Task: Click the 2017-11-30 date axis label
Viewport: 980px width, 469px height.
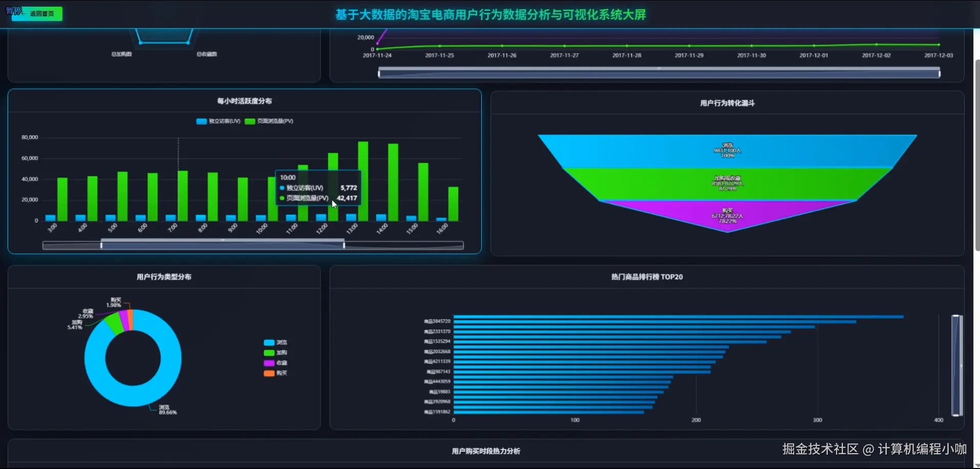Action: coord(752,55)
